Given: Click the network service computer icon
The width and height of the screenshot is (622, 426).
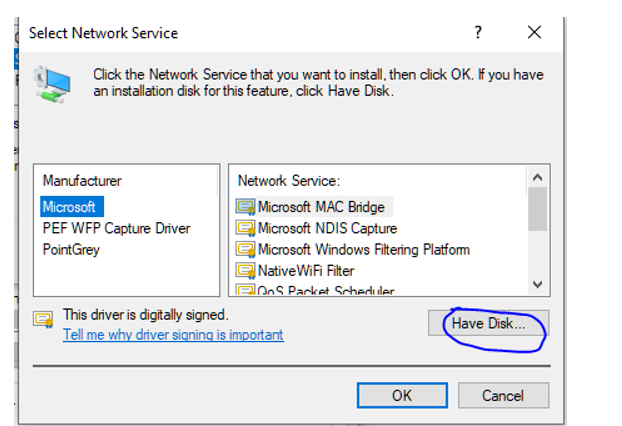Looking at the screenshot, I should 52,85.
